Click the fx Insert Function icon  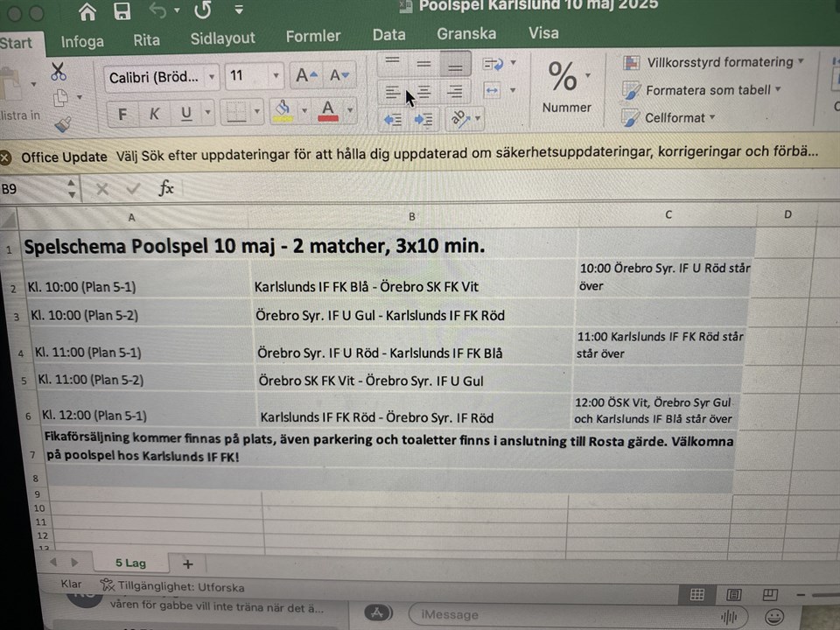coord(166,188)
